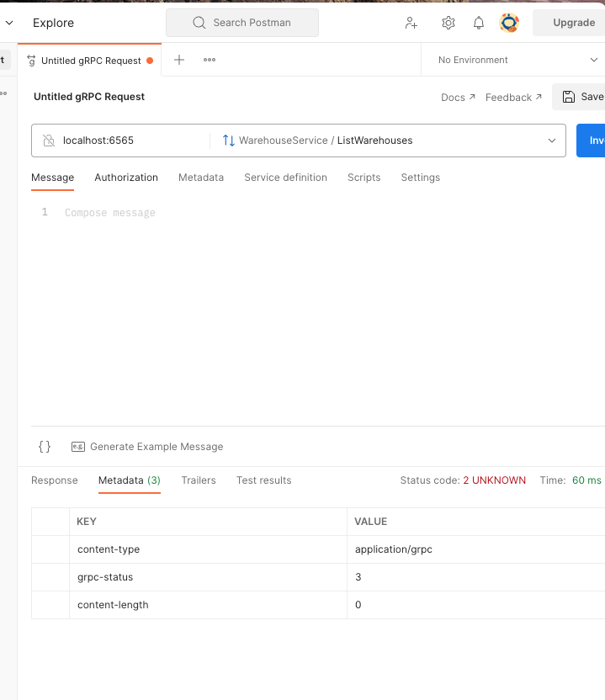The image size is (605, 700).
Task: Click the Save button
Action: pyautogui.click(x=579, y=97)
